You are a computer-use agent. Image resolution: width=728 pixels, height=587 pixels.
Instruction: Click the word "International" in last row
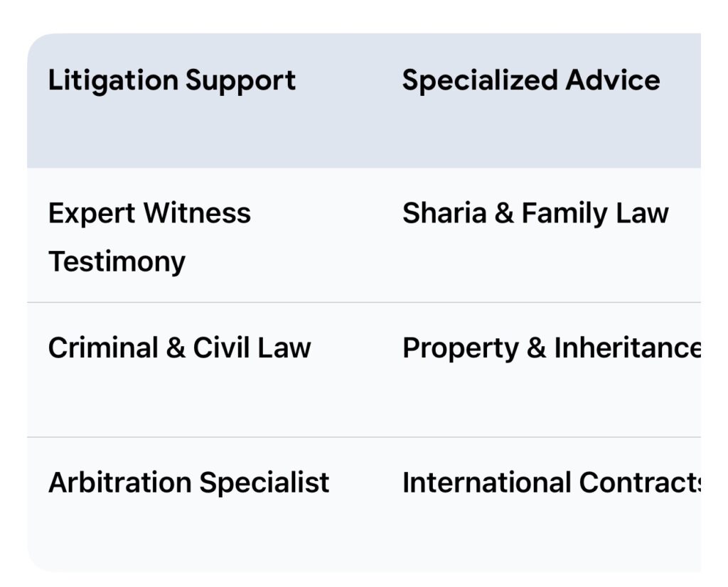(x=486, y=483)
